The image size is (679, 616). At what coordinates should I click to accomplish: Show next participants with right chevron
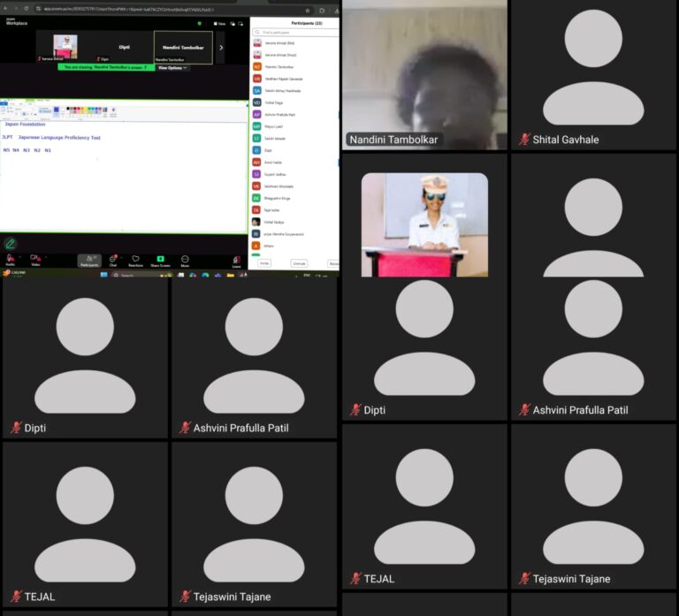[x=221, y=48]
